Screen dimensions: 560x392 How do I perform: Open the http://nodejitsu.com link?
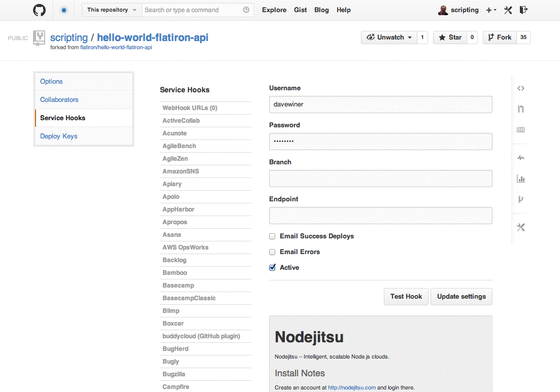[352, 388]
